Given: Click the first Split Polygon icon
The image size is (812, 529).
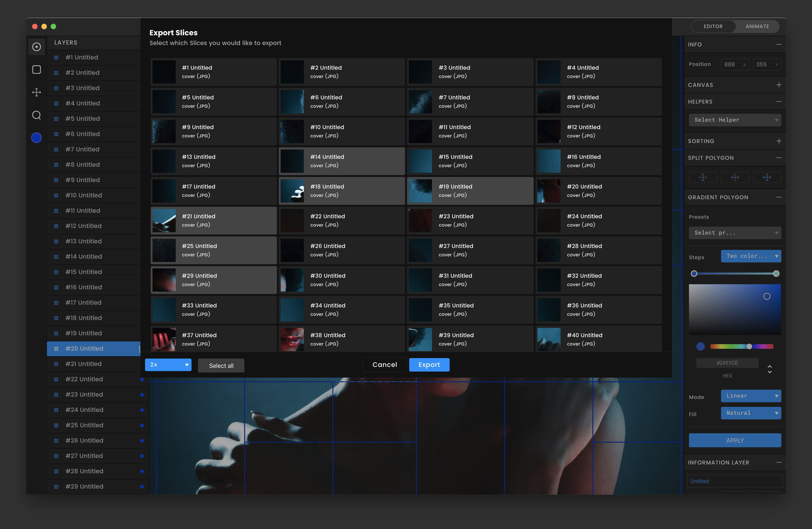Looking at the screenshot, I should (x=703, y=177).
